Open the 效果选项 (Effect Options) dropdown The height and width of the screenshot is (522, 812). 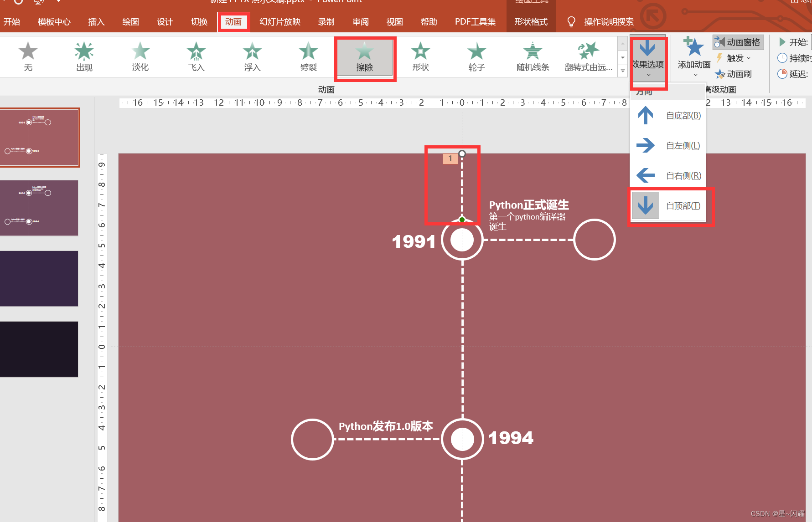(648, 58)
